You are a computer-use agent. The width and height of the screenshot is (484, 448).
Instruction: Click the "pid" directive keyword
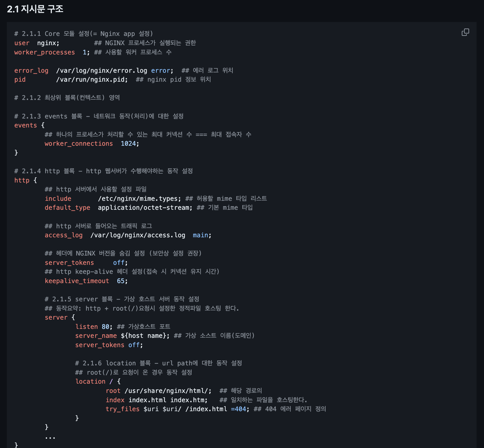(20, 80)
